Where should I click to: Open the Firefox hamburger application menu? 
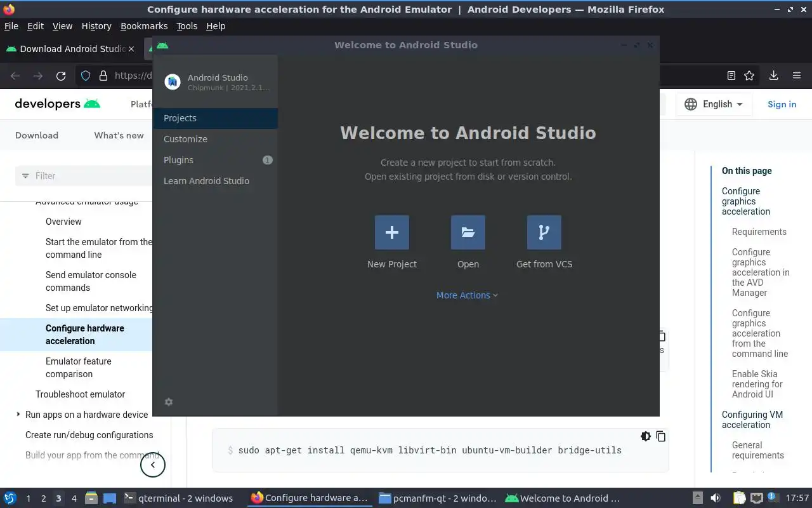pos(797,76)
